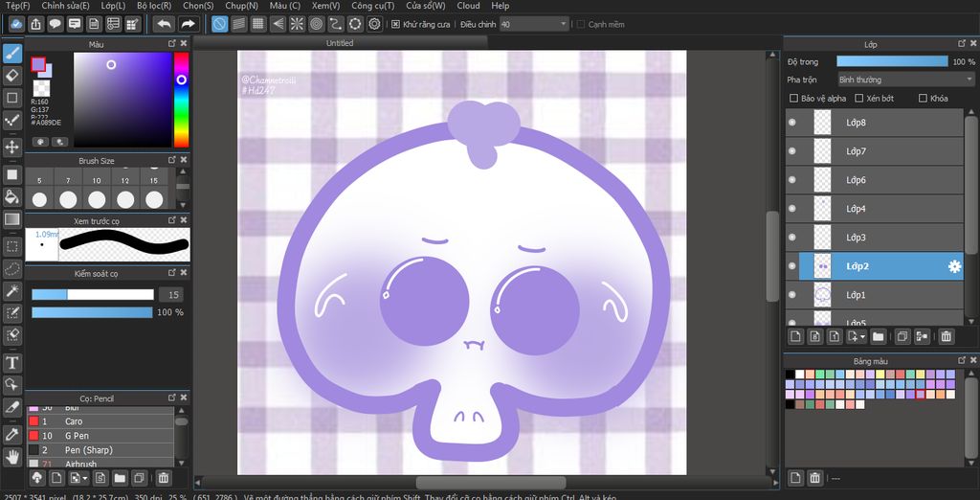This screenshot has width=980, height=500.
Task: Open Lớp2 layer settings gear
Action: (954, 266)
